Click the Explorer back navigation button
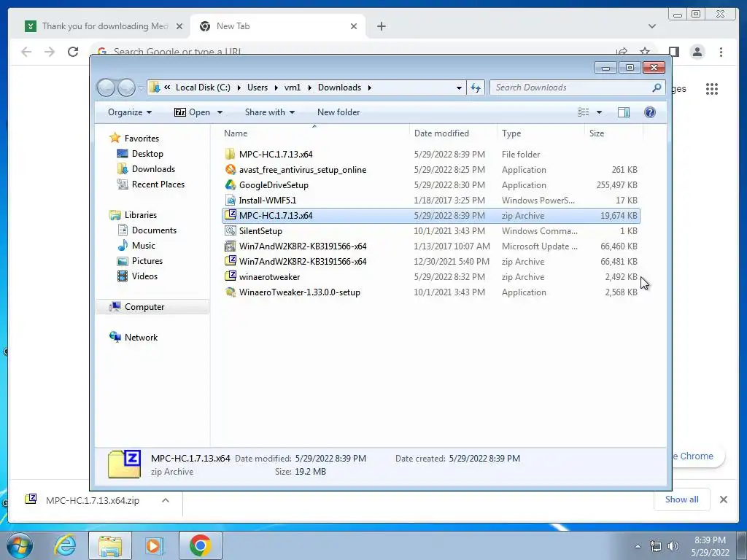This screenshot has height=560, width=747. [106, 87]
